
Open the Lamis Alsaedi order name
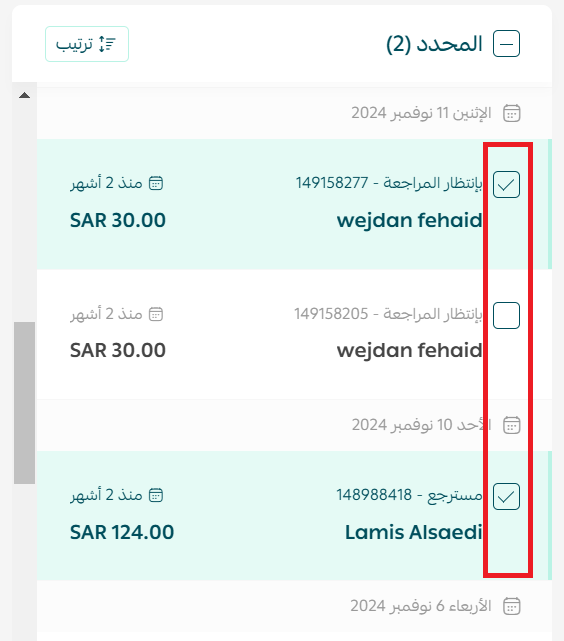(414, 533)
